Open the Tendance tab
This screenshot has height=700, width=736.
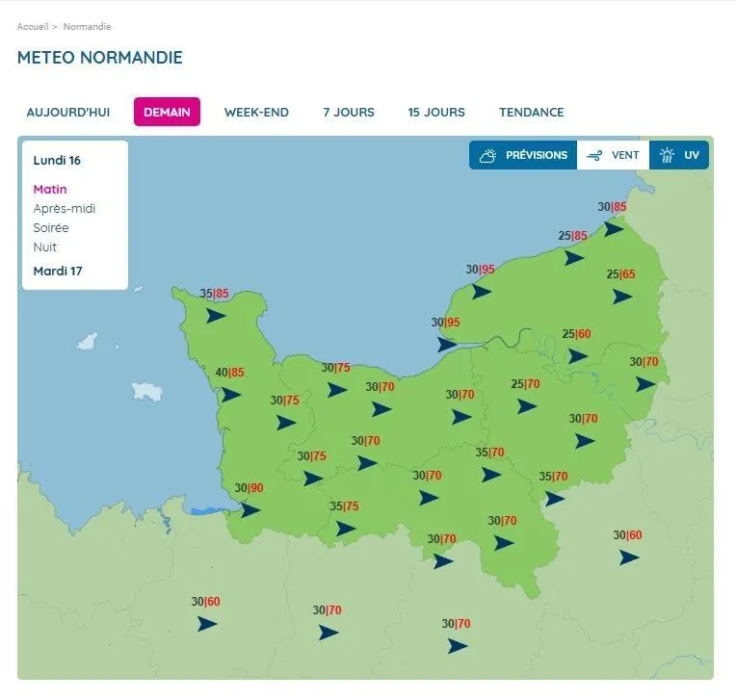click(531, 112)
